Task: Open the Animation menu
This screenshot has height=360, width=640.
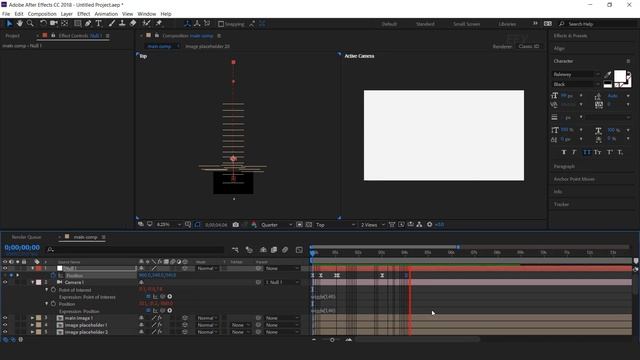Action: 106,14
